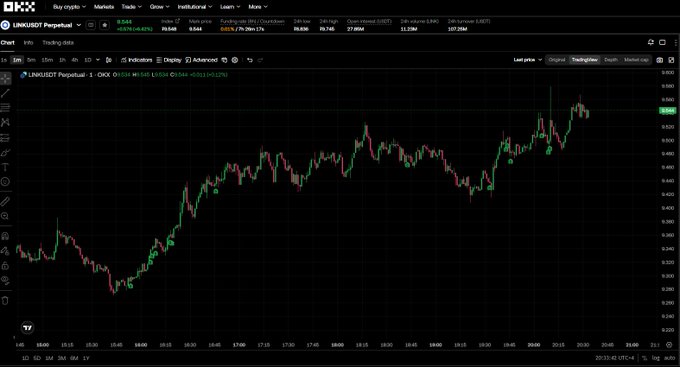
Task: Open the Last price dropdown
Action: pos(528,60)
